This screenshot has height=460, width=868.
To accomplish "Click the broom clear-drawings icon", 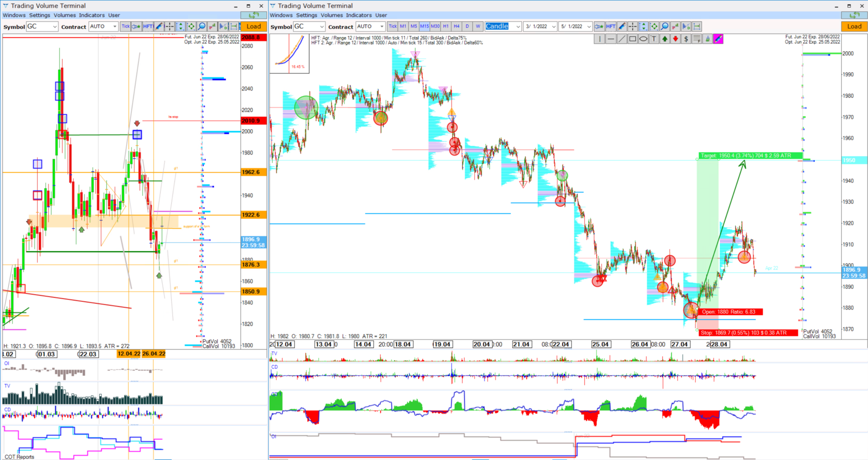I will tap(708, 39).
